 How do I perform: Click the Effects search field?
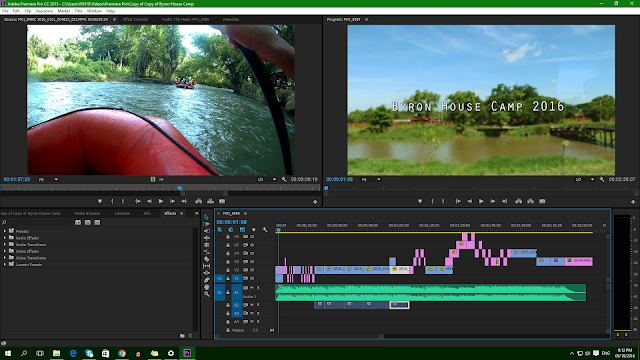tap(37, 222)
